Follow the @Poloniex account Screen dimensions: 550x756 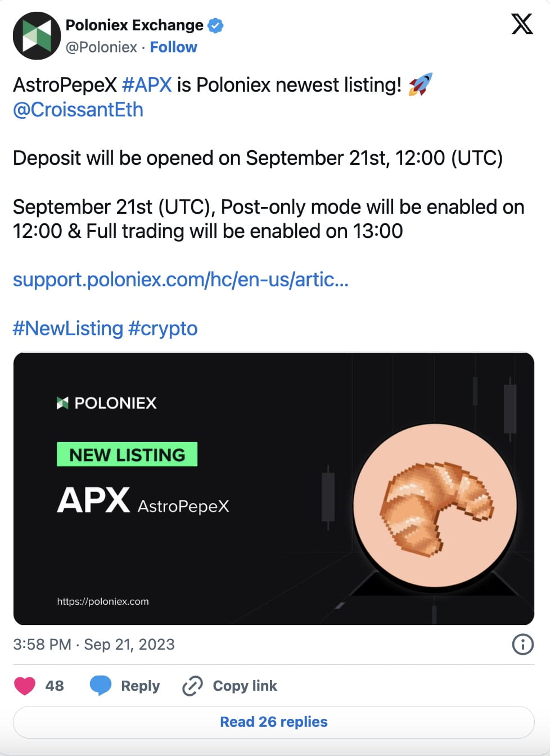pyautogui.click(x=174, y=47)
